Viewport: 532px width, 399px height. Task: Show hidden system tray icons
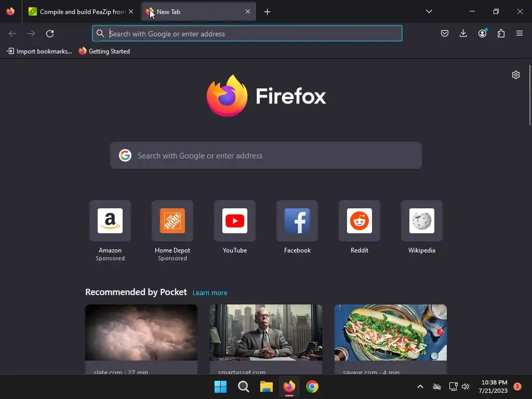(x=420, y=387)
